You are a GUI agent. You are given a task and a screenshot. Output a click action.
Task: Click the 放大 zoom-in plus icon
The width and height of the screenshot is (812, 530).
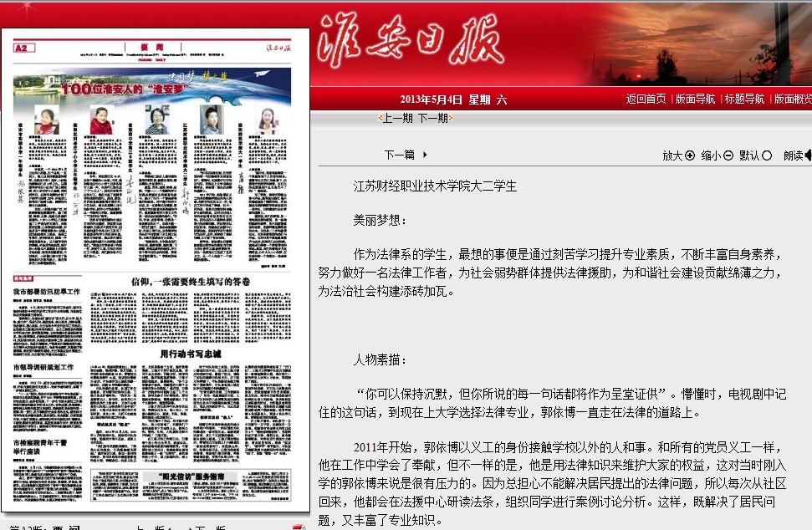(x=690, y=155)
